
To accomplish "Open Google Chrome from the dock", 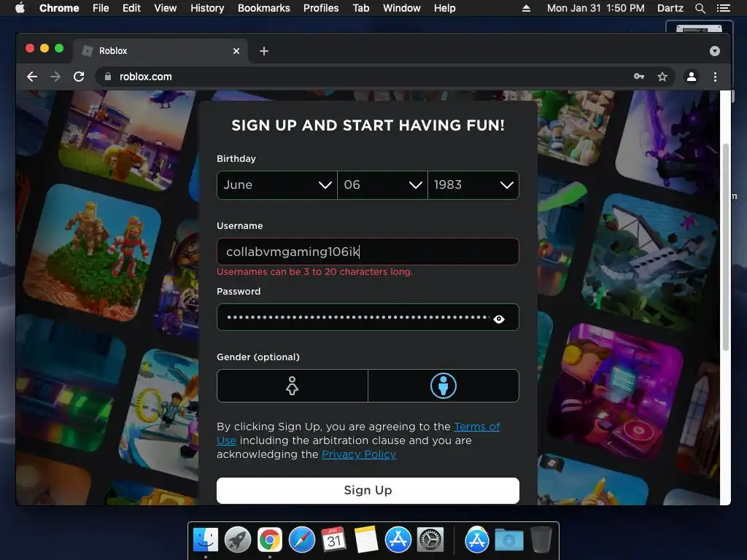I will coord(270,540).
